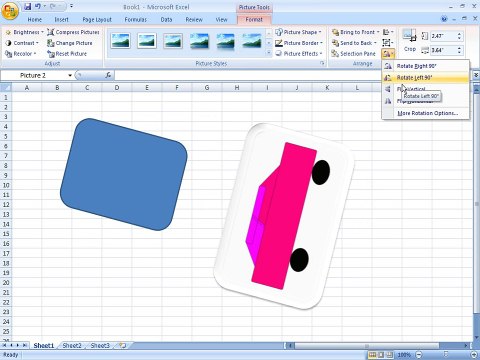Choose Rotate Left 90° menu item
480x360 pixels.
426,78
